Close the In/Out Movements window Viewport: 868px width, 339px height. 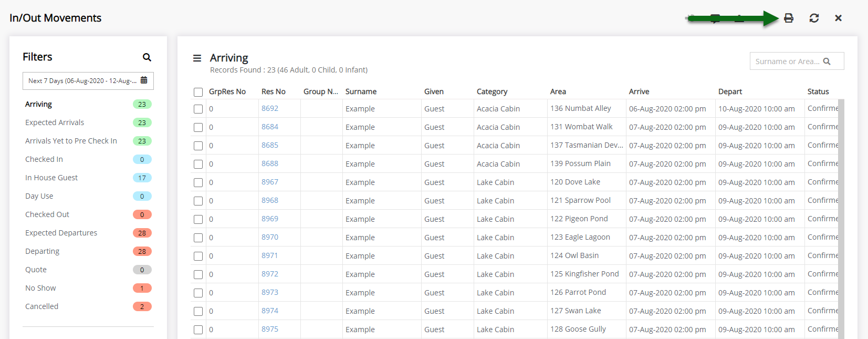click(x=839, y=18)
